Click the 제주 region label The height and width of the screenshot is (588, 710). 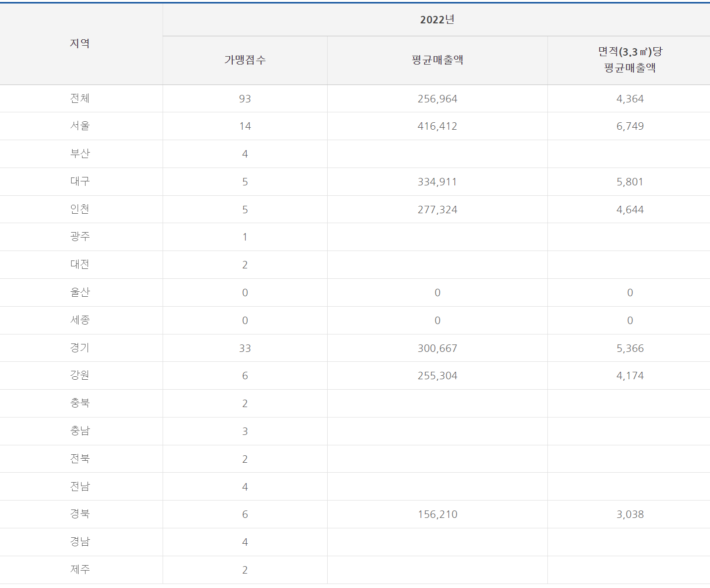[80, 570]
